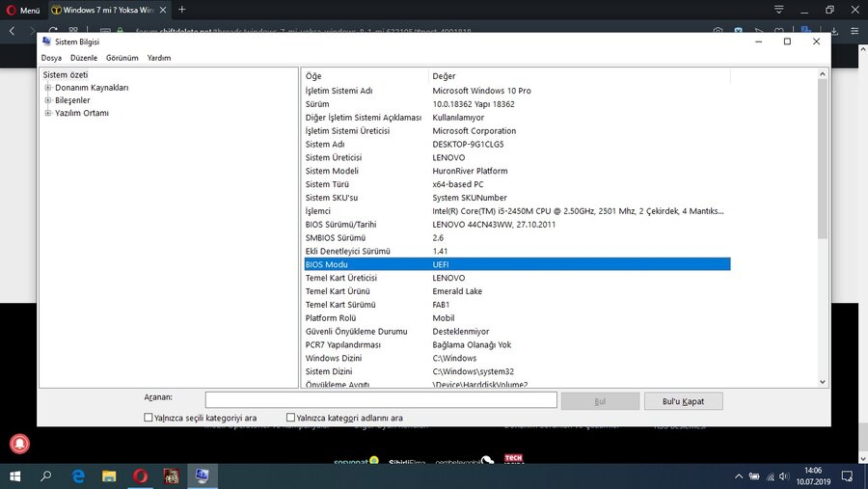This screenshot has width=868, height=489.
Task: Open the network status tray icon
Action: pyautogui.click(x=770, y=476)
